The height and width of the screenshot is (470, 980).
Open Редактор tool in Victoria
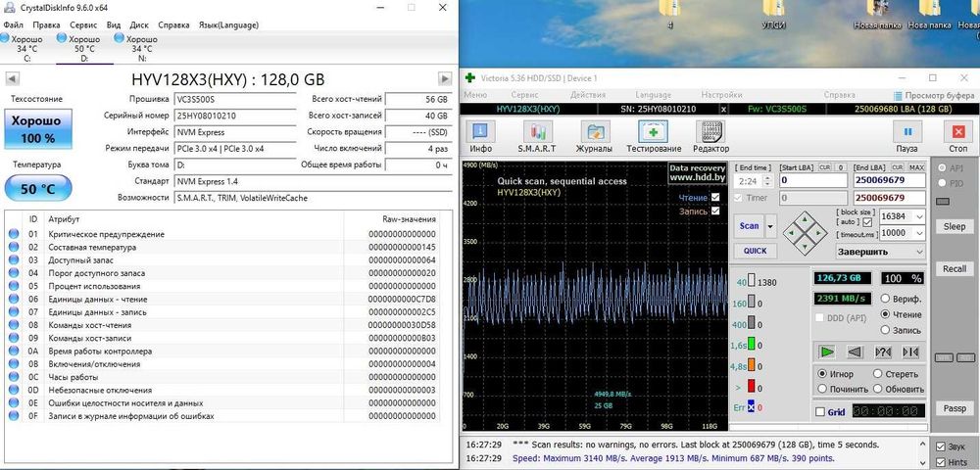[x=710, y=137]
